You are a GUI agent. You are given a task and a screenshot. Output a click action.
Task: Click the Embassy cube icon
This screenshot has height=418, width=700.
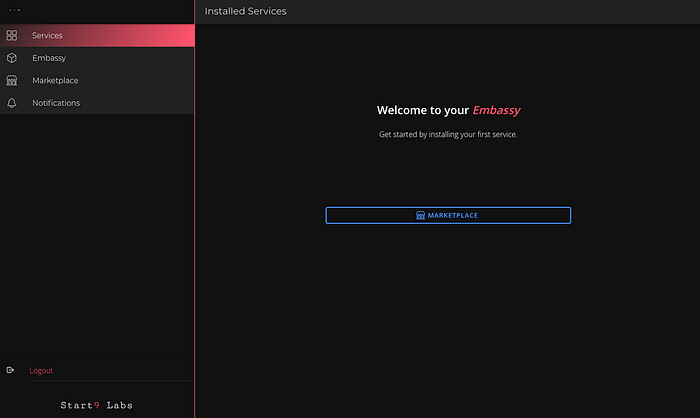pyautogui.click(x=12, y=58)
